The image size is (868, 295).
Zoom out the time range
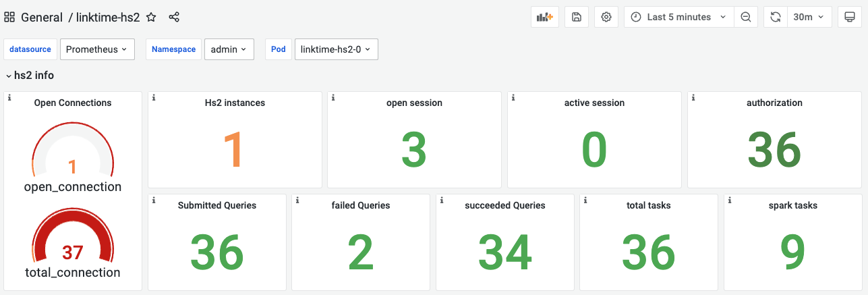(746, 17)
